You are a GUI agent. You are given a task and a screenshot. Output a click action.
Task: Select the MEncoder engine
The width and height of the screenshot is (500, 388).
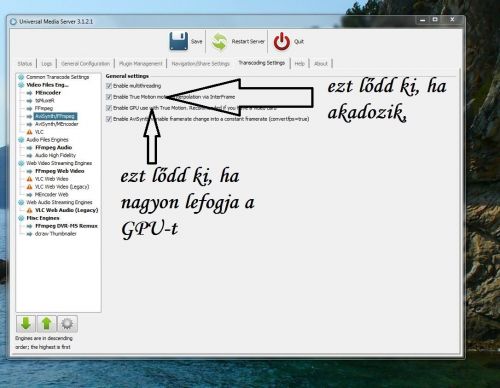(48, 93)
